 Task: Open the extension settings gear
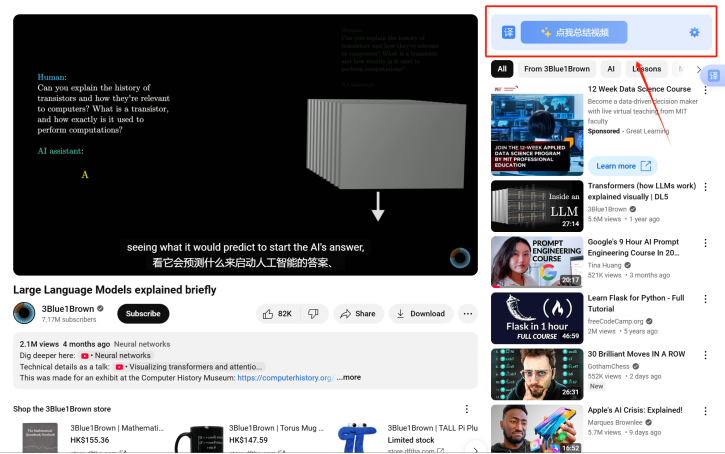tap(694, 32)
